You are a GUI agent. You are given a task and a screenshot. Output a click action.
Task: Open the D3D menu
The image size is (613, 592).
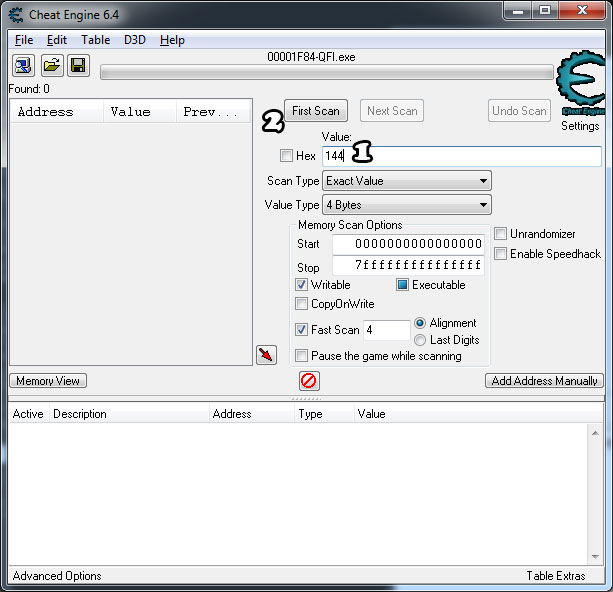134,40
